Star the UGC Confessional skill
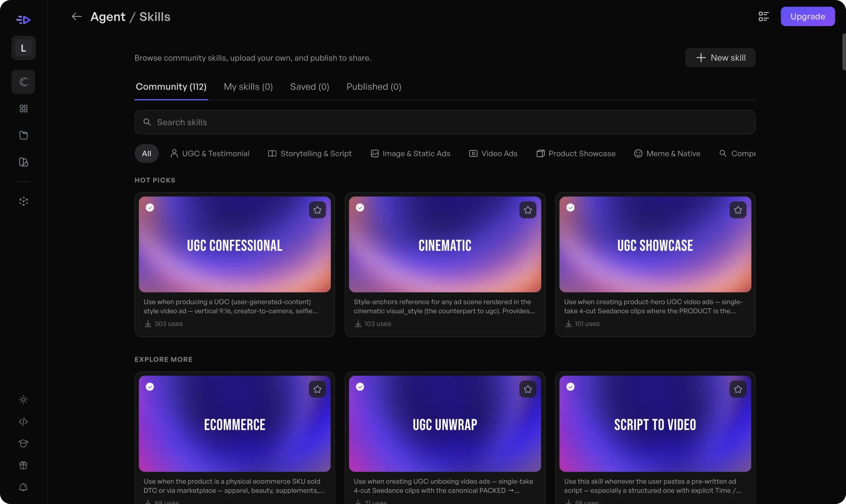 click(317, 210)
